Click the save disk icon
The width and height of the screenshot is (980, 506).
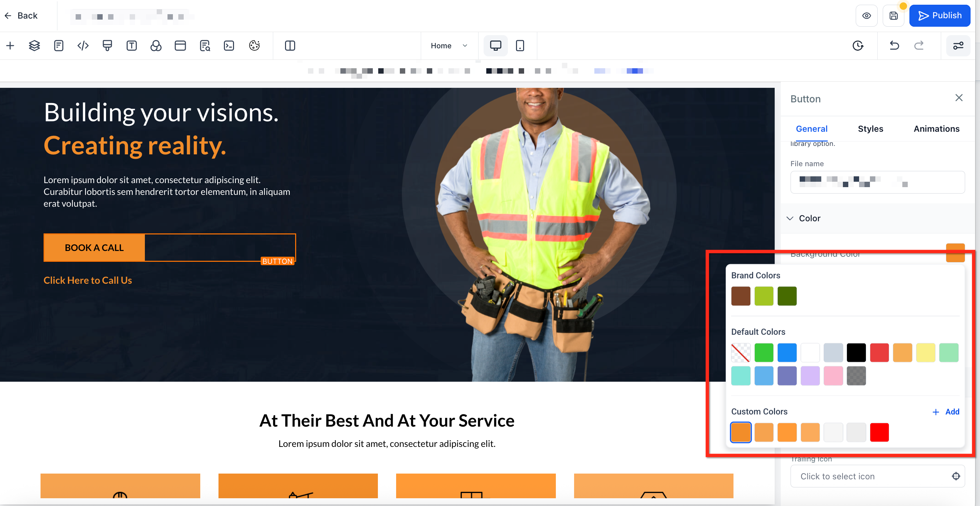893,16
